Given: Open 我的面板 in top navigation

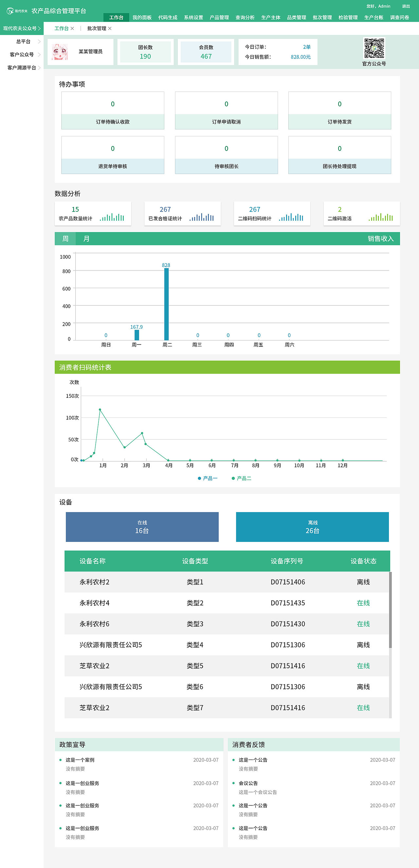Looking at the screenshot, I should pyautogui.click(x=142, y=18).
